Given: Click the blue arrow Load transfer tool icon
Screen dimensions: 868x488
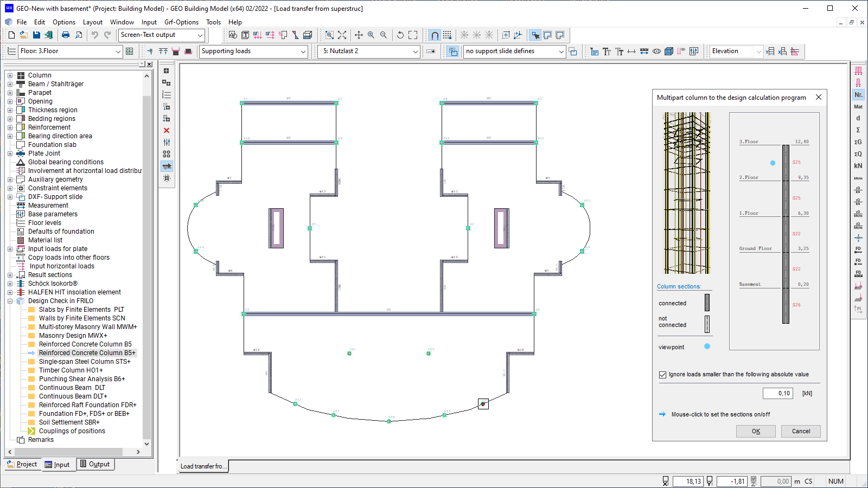Looking at the screenshot, I should [167, 166].
